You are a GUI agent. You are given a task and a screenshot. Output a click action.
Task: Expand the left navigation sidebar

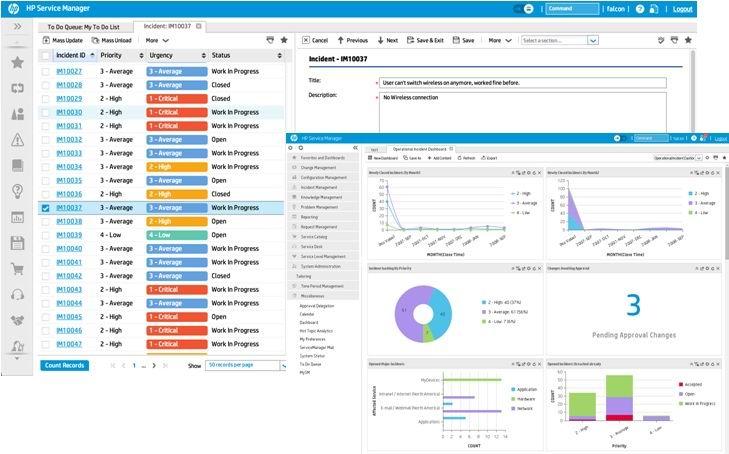17,26
